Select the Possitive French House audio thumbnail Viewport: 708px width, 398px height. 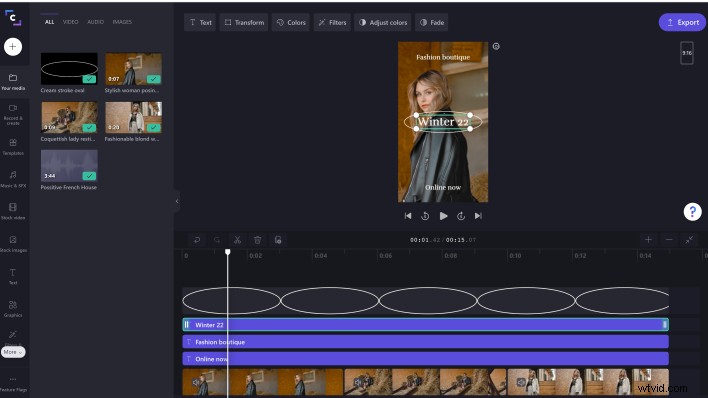coord(69,166)
